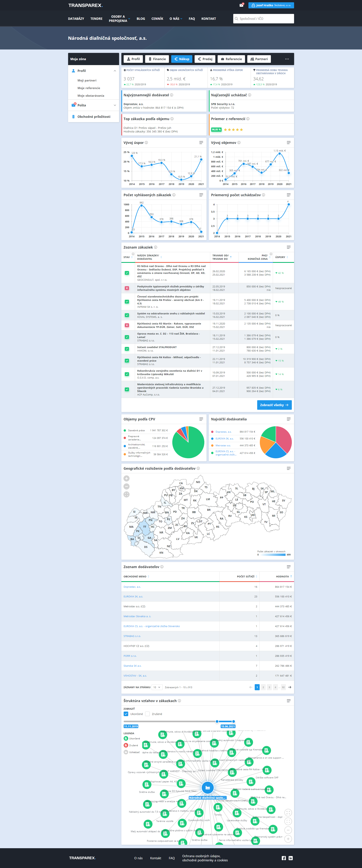
Task: Open menu icon for Zoznam zákaziek
Action: click(x=289, y=247)
